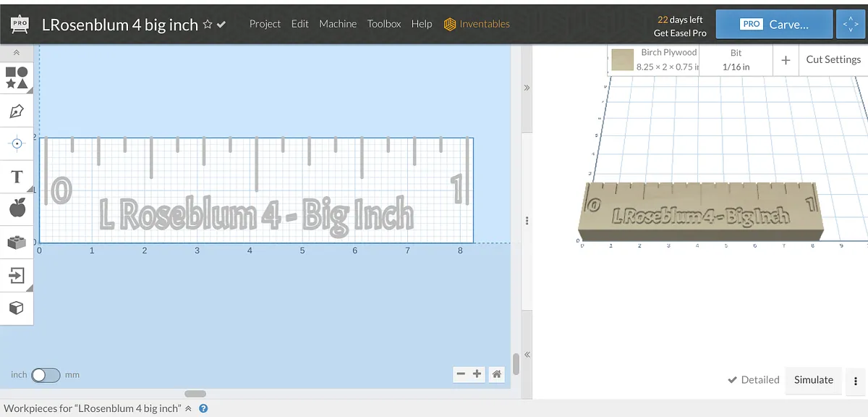Star the project title as favorite
Screen dimensions: 868x417
pos(208,25)
